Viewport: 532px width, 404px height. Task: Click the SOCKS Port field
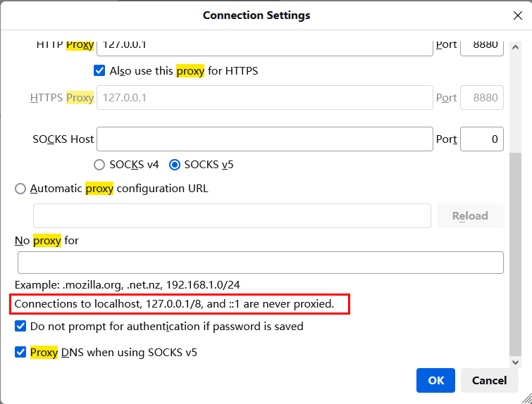(x=482, y=139)
